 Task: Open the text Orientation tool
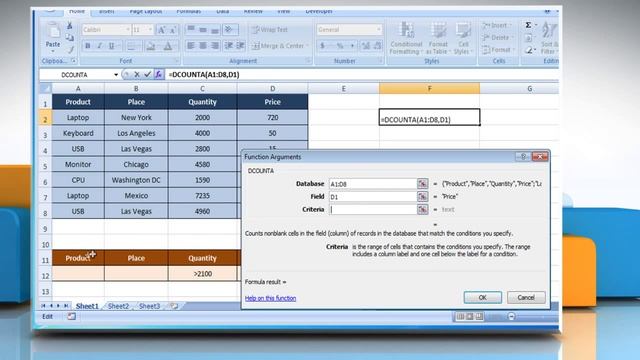pos(230,29)
